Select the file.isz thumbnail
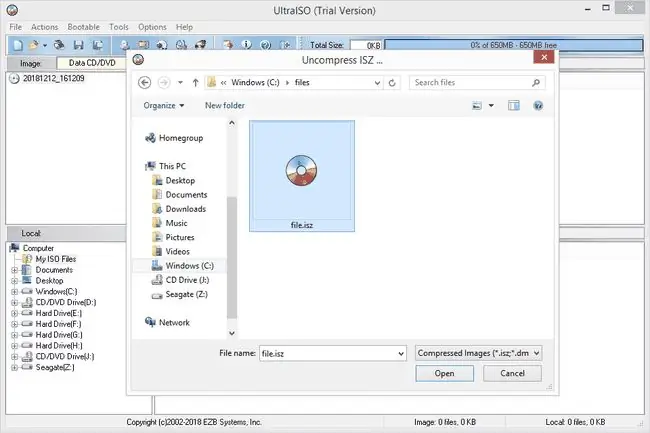This screenshot has width=650, height=433. coord(302,176)
